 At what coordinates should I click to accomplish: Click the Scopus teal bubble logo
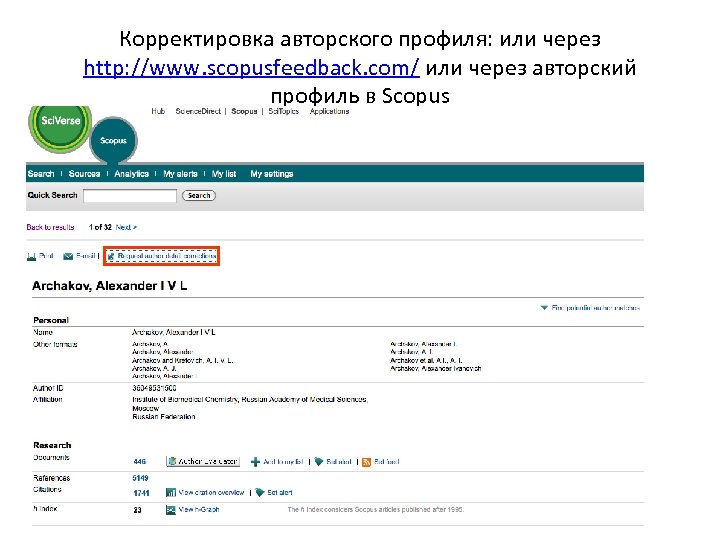113,141
